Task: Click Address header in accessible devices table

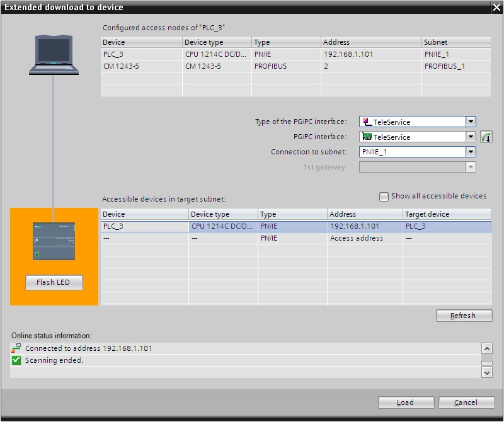Action: pyautogui.click(x=365, y=214)
